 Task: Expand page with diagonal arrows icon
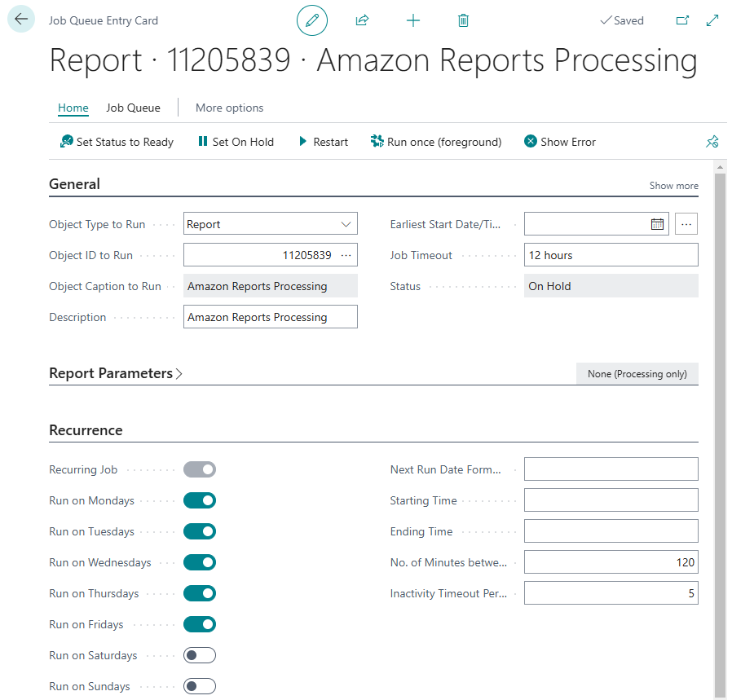click(712, 20)
